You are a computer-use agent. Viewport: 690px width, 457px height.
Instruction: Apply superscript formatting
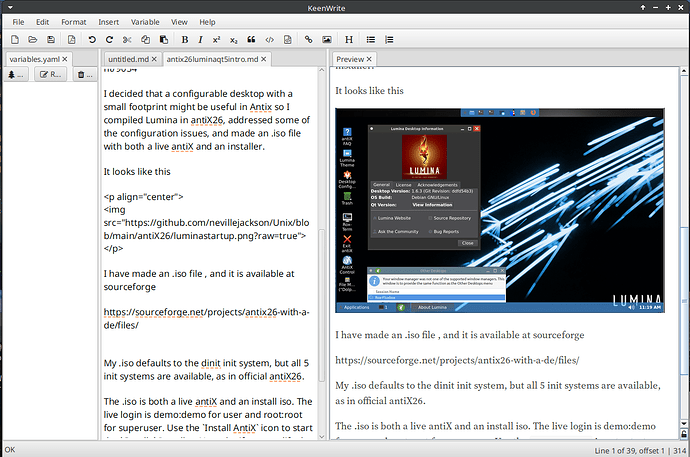tap(217, 40)
